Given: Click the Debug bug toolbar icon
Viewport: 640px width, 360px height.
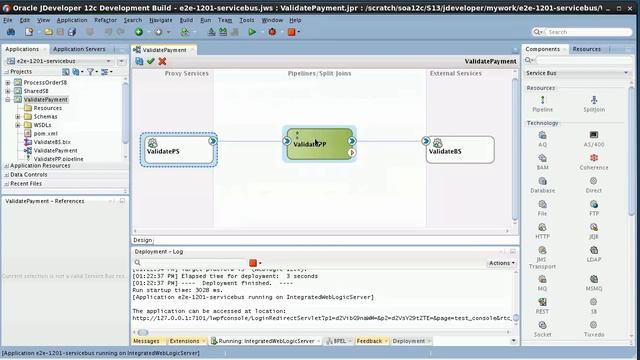Looking at the screenshot, I should (272, 32).
